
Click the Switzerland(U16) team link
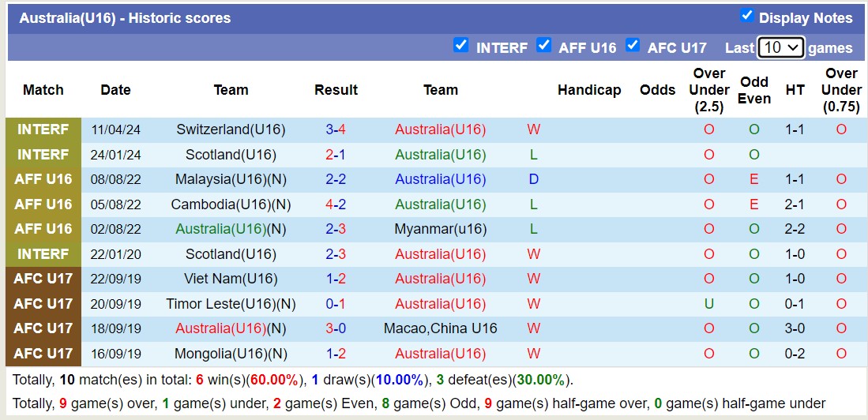coord(231,129)
